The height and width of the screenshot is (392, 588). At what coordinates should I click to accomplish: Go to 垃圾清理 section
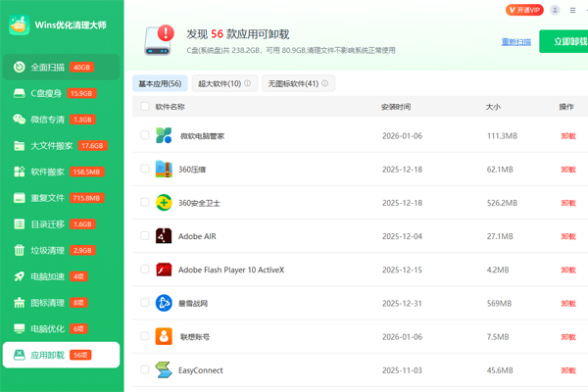pos(61,250)
